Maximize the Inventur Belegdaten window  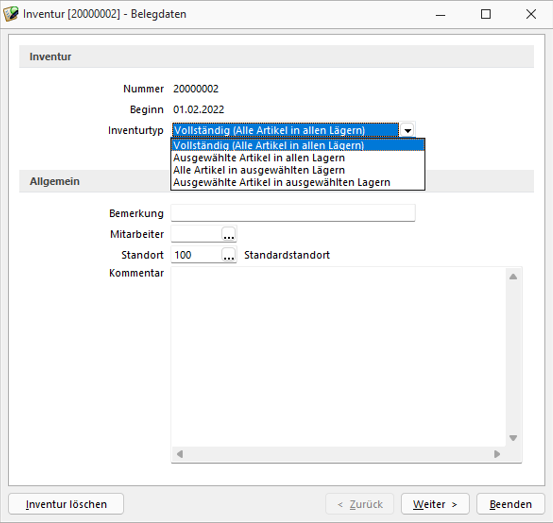coord(486,14)
